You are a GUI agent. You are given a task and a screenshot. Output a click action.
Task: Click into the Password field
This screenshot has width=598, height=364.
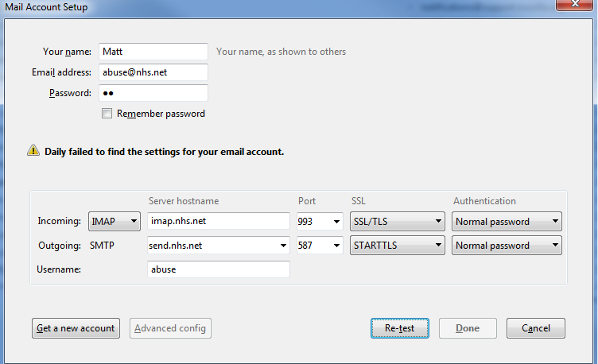(153, 93)
